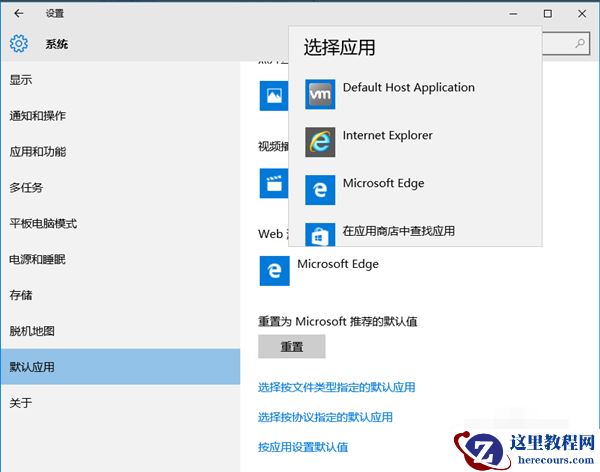
Task: Click the photo viewer default app tile
Action: pos(274,96)
